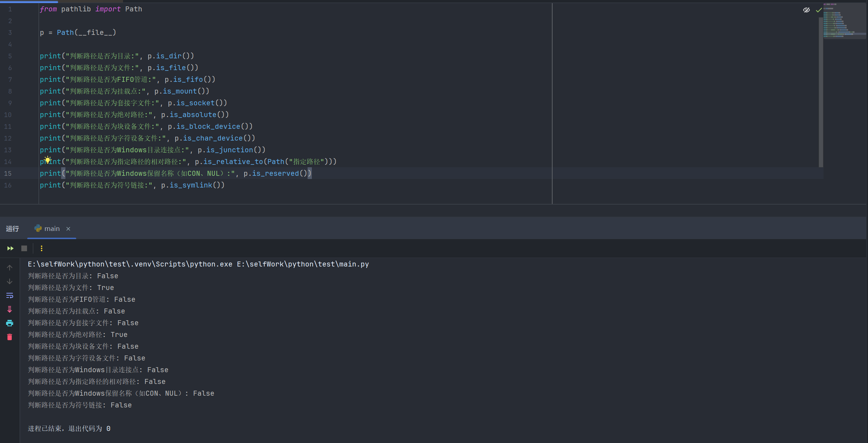Click the green inspections checkmark widget
Image resolution: width=868 pixels, height=443 pixels.
tap(819, 10)
